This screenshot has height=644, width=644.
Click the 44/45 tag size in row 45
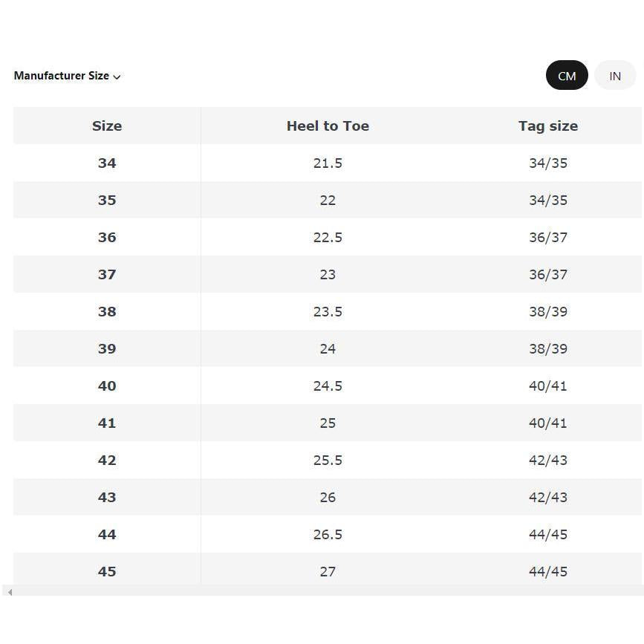[548, 571]
